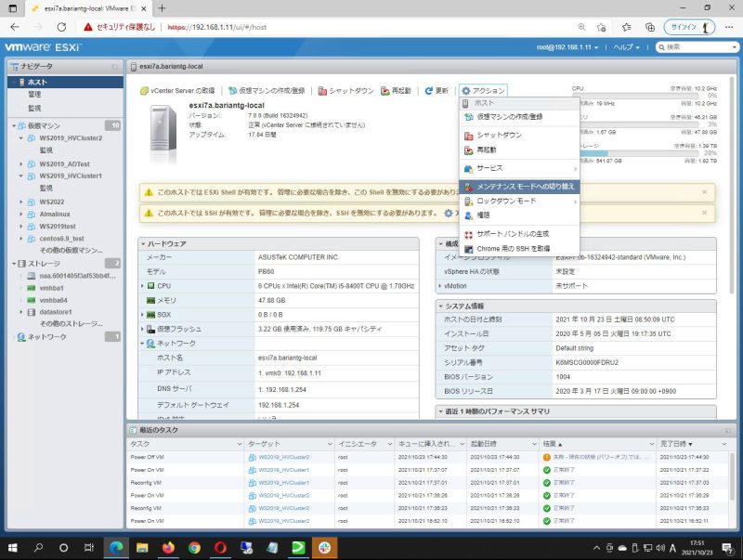Image resolution: width=743 pixels, height=560 pixels.
Task: Click the 更新 refresh toolbar button
Action: pos(437,90)
